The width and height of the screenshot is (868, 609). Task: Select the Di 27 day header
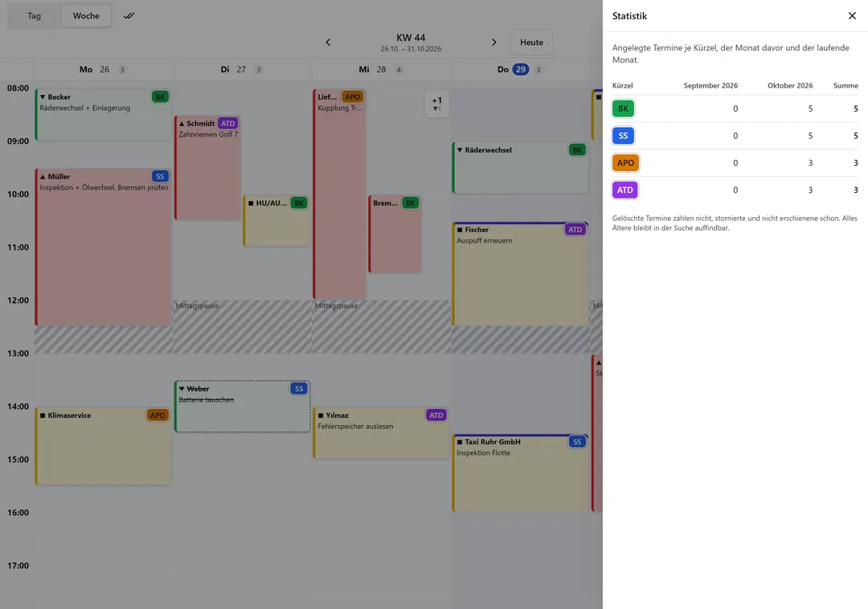(242, 70)
